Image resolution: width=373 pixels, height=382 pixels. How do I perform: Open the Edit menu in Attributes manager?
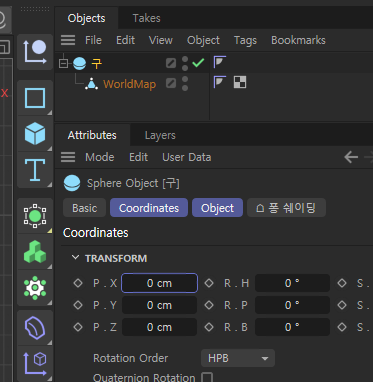(x=138, y=157)
